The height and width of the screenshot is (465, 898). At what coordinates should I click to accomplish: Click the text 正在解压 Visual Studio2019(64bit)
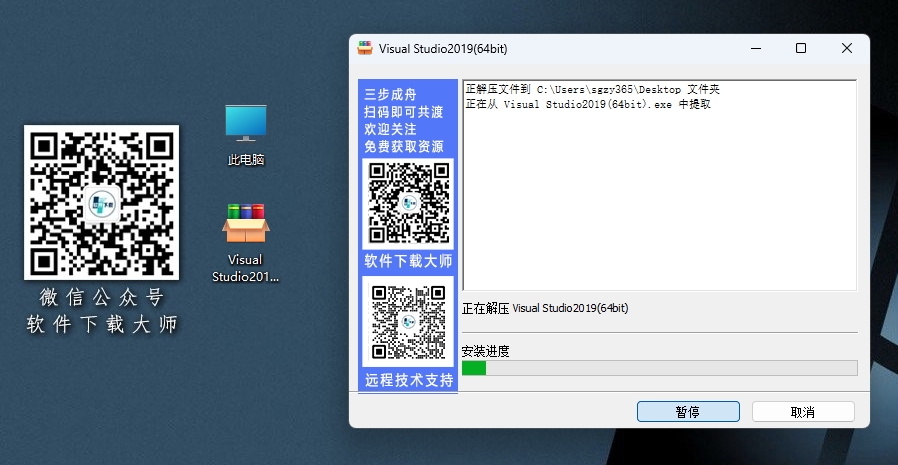point(545,309)
